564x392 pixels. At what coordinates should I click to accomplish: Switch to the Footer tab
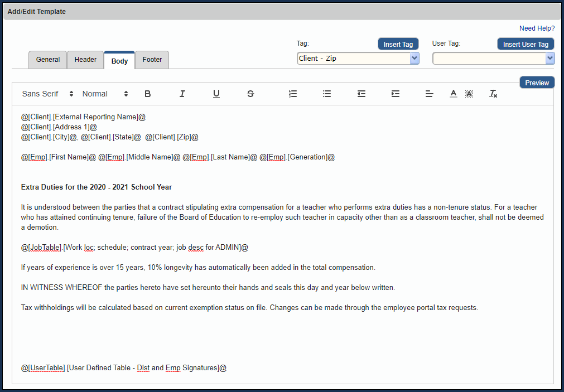(152, 60)
